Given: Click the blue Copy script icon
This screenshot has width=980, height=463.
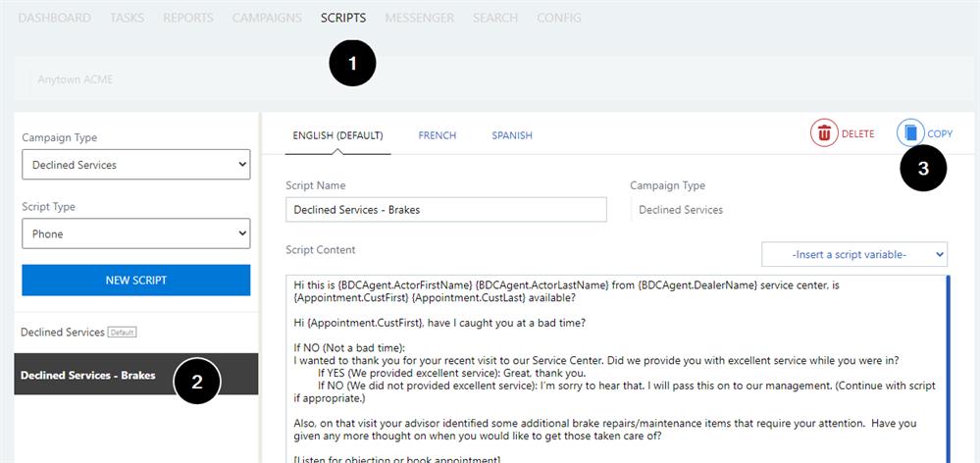Looking at the screenshot, I should (x=910, y=133).
